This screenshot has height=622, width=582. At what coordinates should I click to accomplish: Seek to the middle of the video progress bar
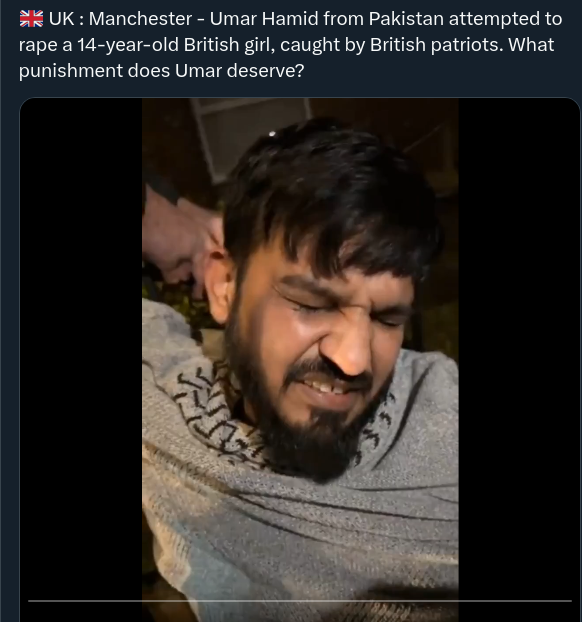coord(300,601)
